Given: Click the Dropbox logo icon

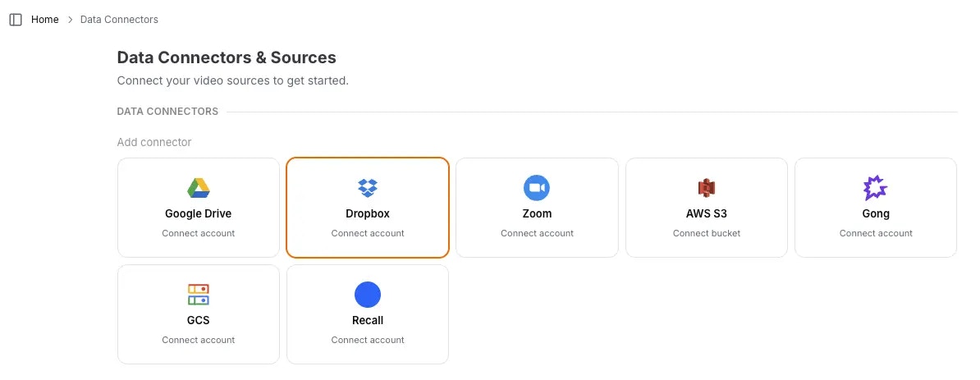Looking at the screenshot, I should (x=368, y=187).
